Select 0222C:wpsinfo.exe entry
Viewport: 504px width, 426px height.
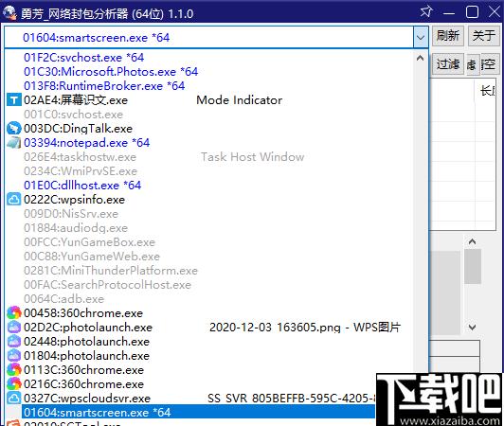click(x=209, y=199)
